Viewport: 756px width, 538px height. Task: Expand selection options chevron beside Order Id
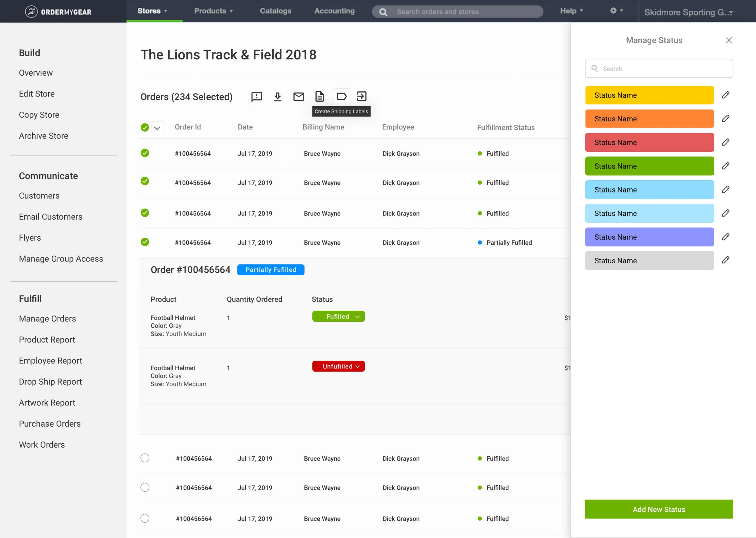[158, 128]
